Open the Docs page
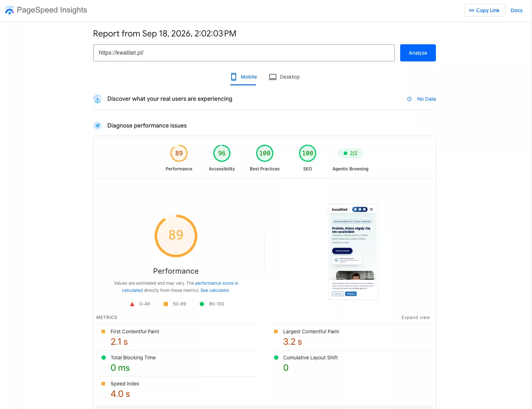This screenshot has height=409, width=532. pos(516,10)
